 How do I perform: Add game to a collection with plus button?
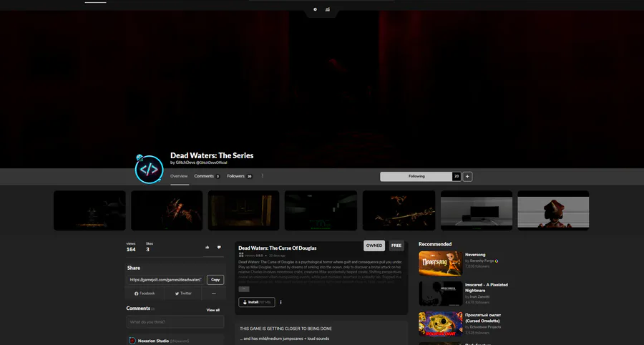pyautogui.click(x=467, y=177)
